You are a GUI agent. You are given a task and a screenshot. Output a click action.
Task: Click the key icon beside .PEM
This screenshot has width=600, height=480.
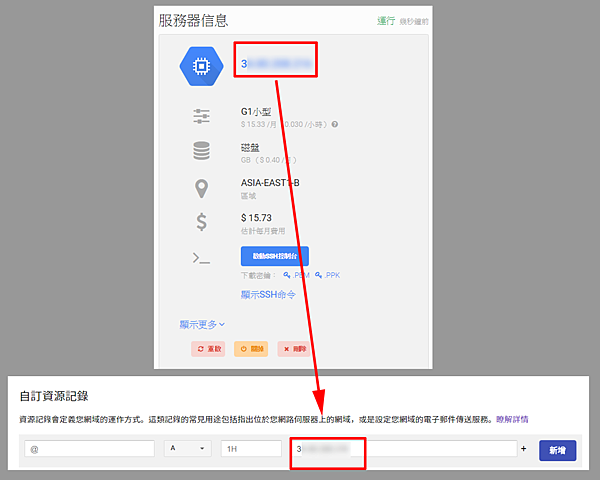[287, 275]
